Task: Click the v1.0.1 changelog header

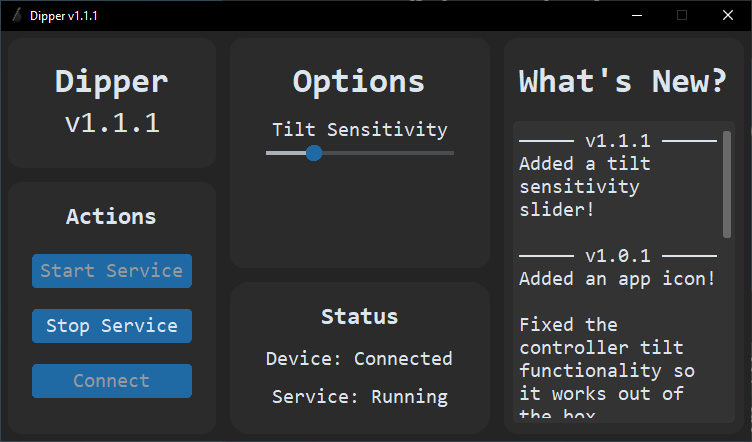Action: 618,255
